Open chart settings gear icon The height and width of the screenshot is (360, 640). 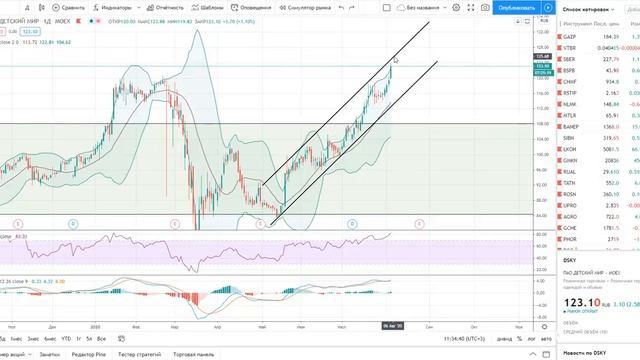click(456, 8)
